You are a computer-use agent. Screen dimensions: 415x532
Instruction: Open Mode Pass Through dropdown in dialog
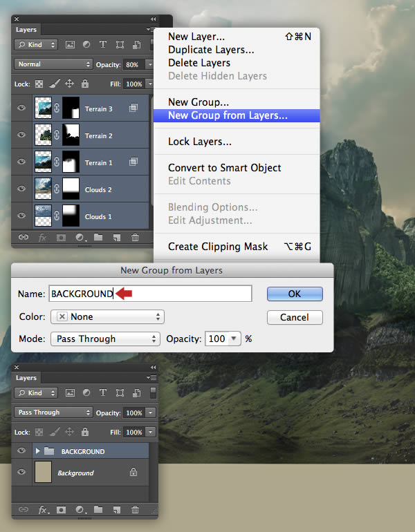105,339
